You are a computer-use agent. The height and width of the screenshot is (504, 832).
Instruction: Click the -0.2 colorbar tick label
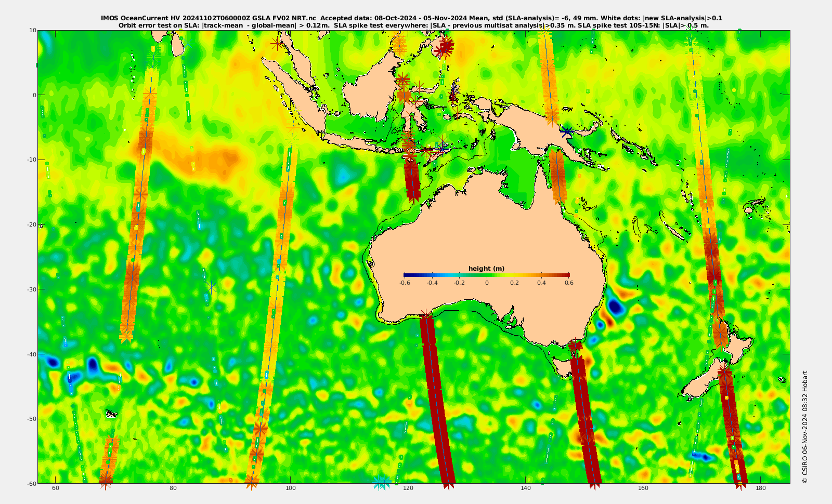[x=459, y=283]
